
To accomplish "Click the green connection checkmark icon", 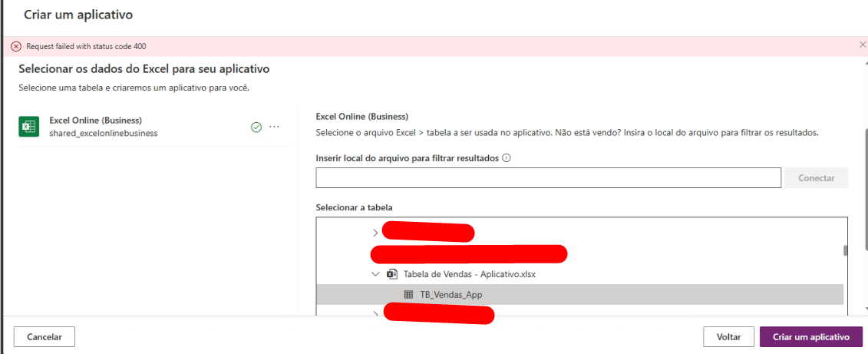I will 256,127.
